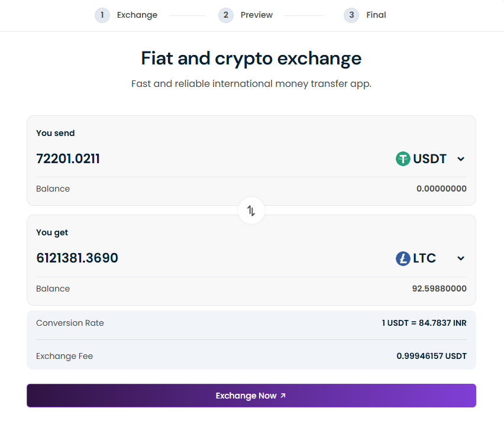Click the green Tether USDT coin icon
The width and height of the screenshot is (504, 434).
click(403, 158)
